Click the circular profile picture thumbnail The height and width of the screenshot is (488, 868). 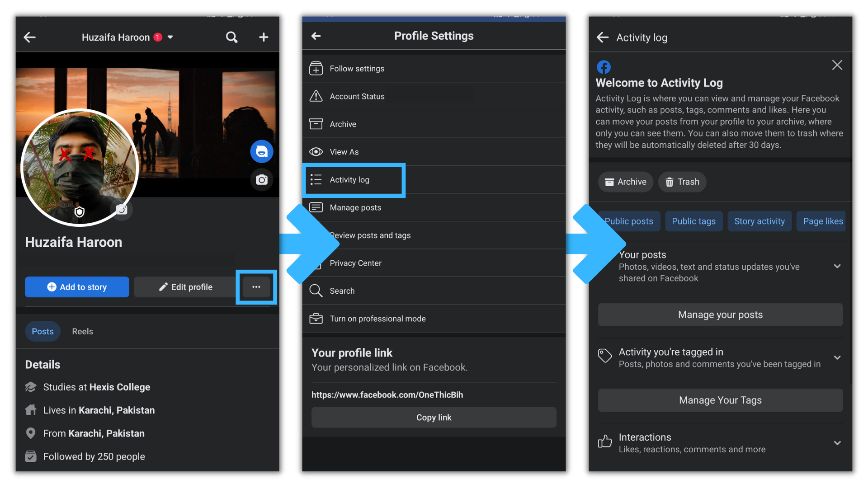click(80, 167)
